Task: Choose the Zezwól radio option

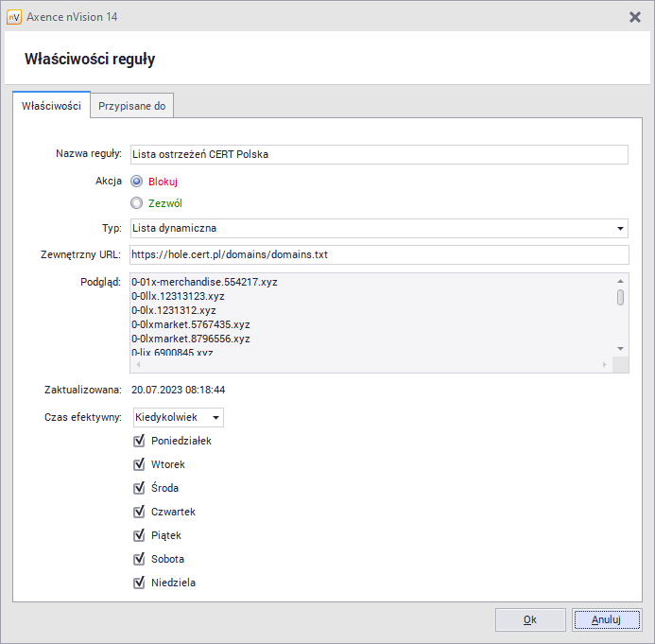Action: (x=137, y=202)
